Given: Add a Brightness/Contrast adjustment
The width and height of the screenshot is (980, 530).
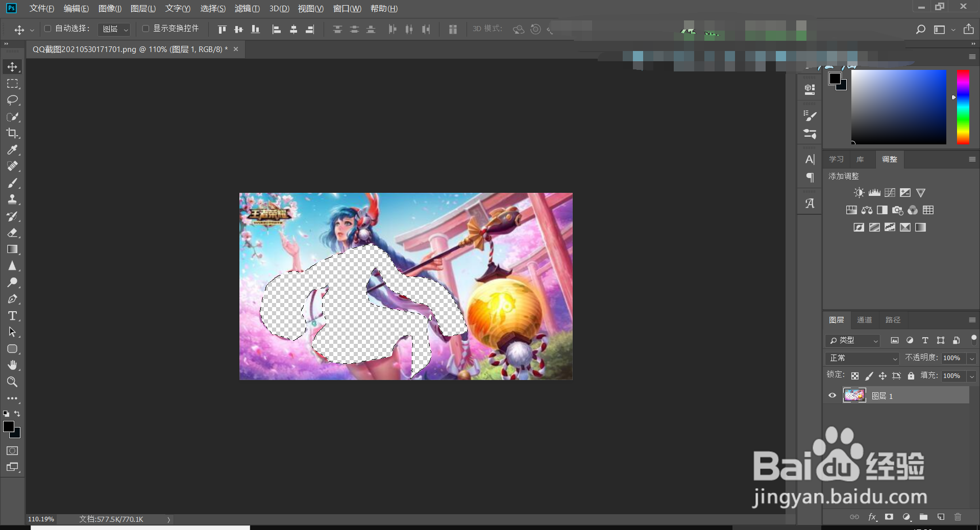Looking at the screenshot, I should [x=859, y=193].
